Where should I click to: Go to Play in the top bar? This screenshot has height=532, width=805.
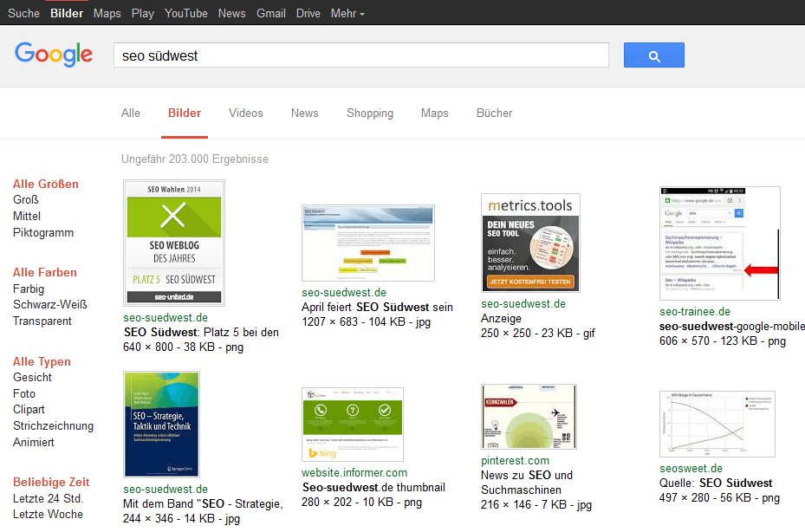tap(143, 13)
